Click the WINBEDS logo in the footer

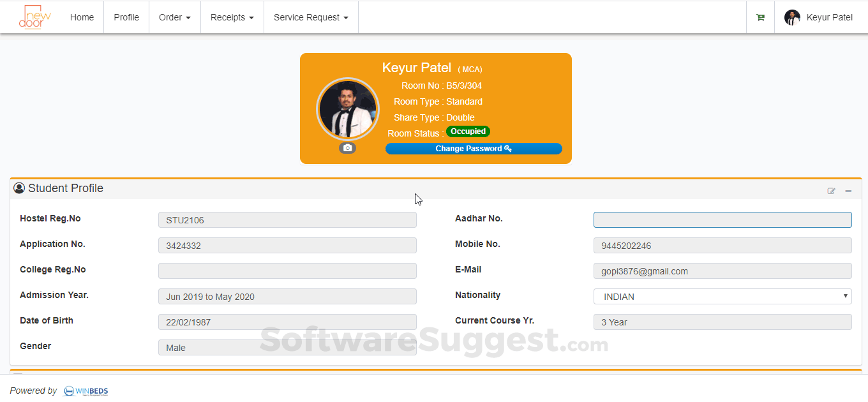tap(86, 391)
